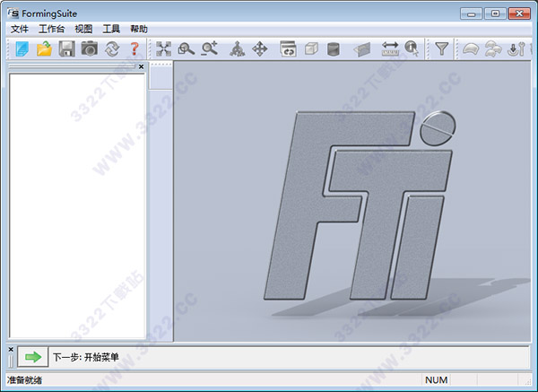The height and width of the screenshot is (392, 538).
Task: Click the 准备就绪 status text
Action: tap(25, 380)
